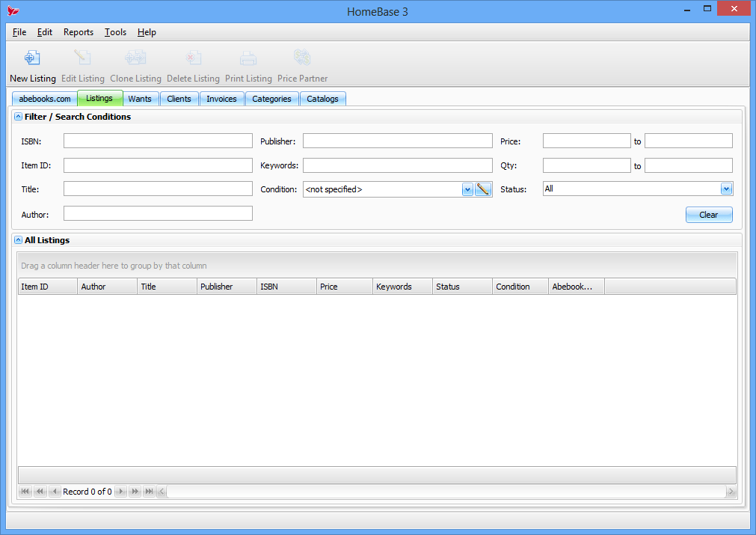The image size is (756, 535).
Task: Switch to the Wants tab
Action: 140,98
